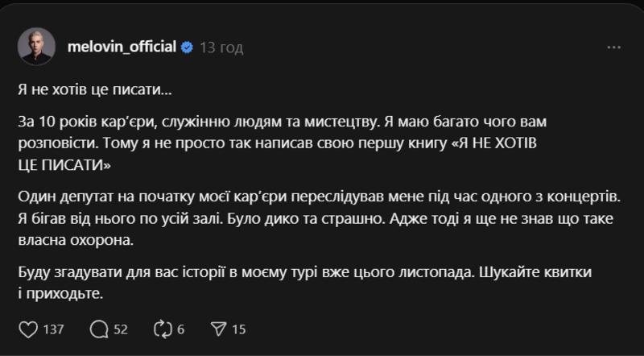Viewport: 644px width, 356px height.
Task: Click the like count 137
Action: pos(52,329)
